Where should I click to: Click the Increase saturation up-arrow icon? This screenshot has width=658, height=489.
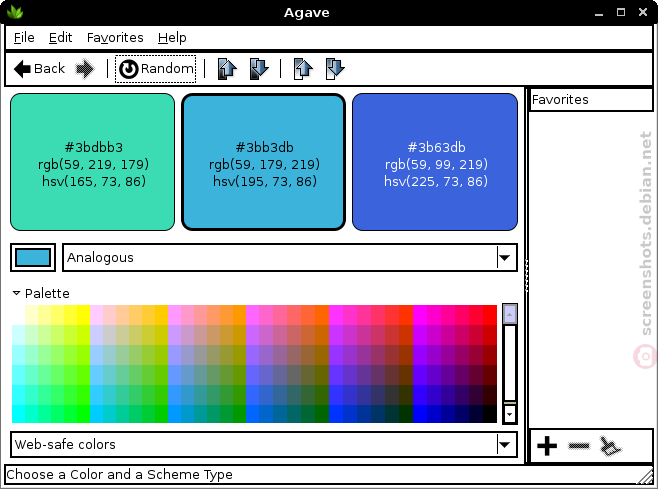[x=303, y=68]
